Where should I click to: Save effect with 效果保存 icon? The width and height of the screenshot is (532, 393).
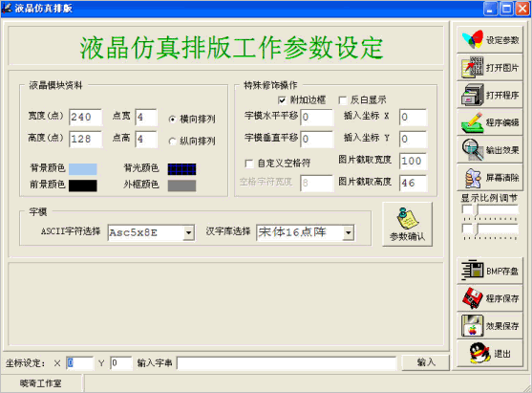[490, 326]
